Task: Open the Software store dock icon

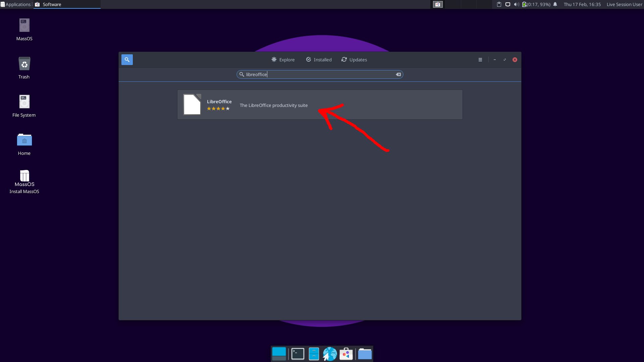Action: [x=346, y=354]
